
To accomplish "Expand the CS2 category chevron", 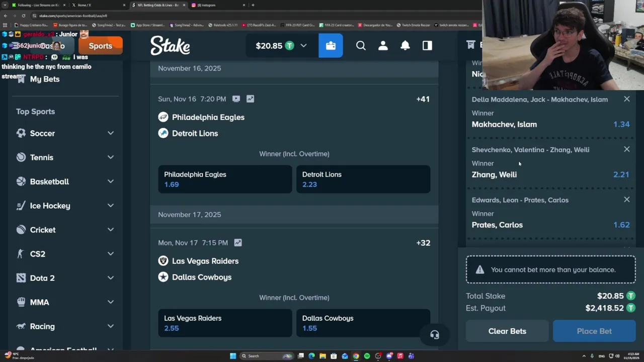I will pos(110,254).
